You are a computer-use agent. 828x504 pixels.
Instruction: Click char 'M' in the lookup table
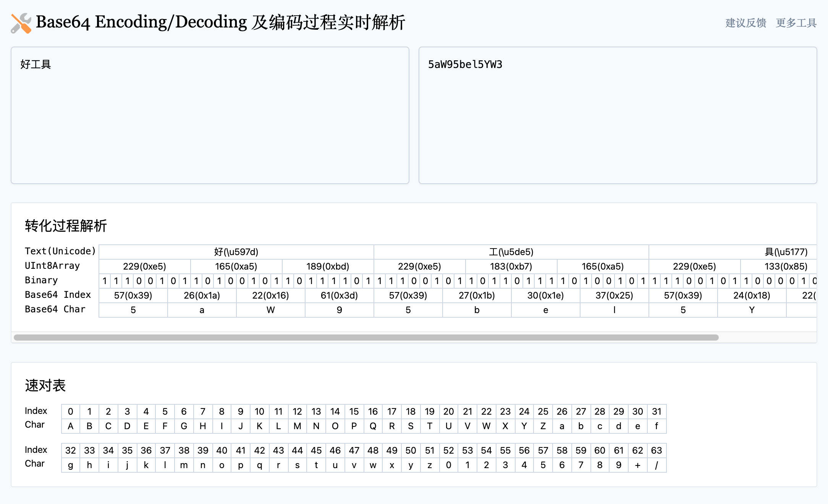pyautogui.click(x=298, y=426)
